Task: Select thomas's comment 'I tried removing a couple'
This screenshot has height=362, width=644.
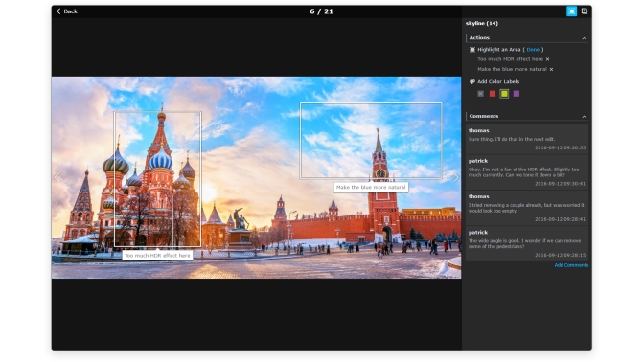Action: pyautogui.click(x=527, y=208)
